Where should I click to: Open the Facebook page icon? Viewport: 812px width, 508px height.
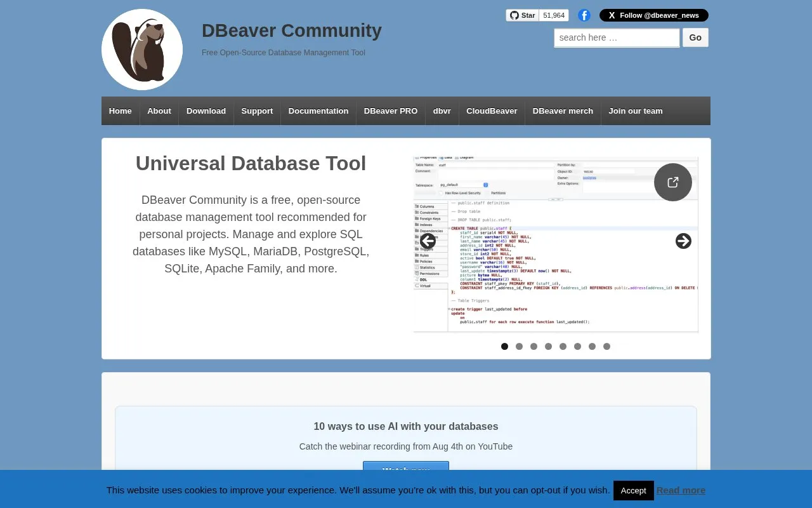pos(584,15)
